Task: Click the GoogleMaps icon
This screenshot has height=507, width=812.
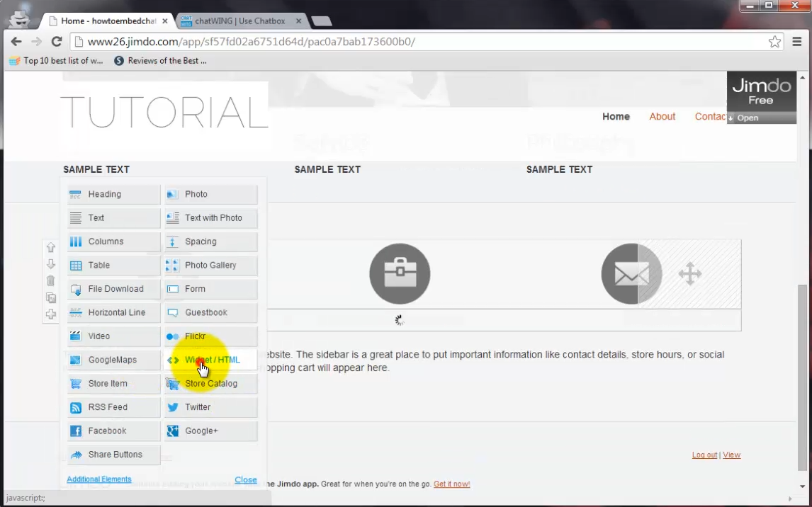Action: [76, 360]
